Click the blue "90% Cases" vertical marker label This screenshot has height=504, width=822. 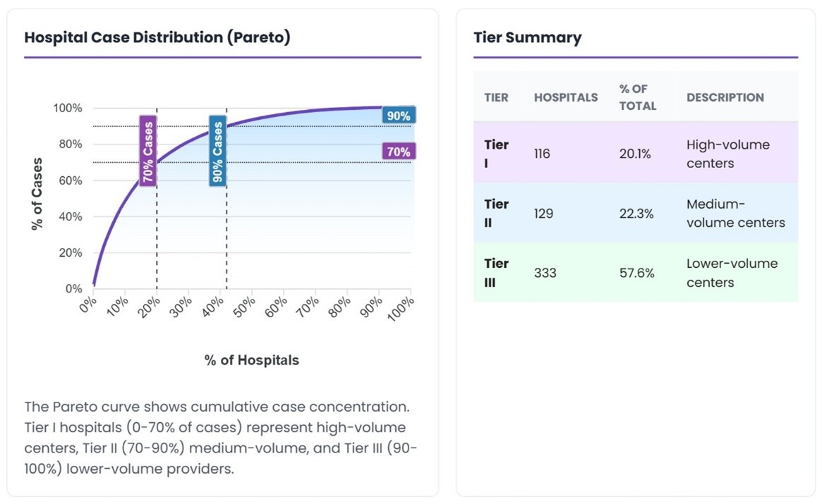click(x=217, y=151)
